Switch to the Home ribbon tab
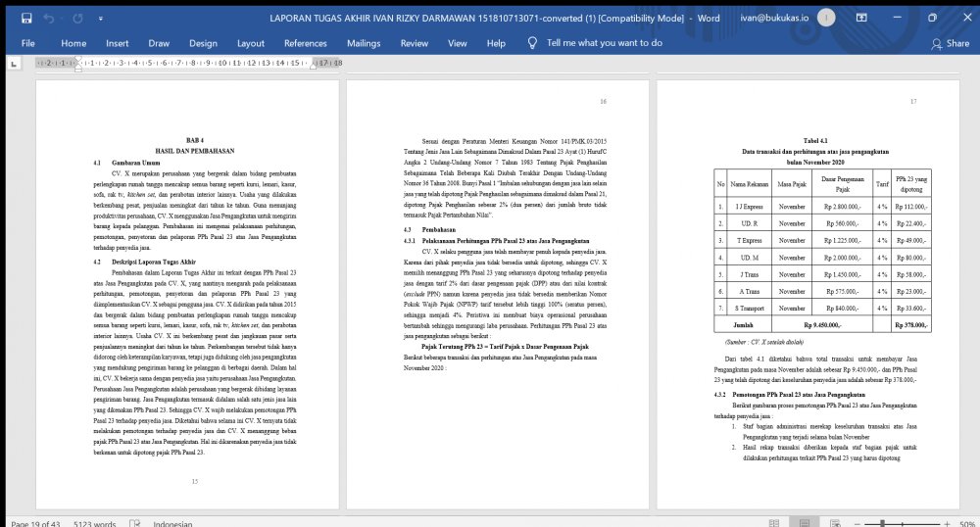The height and width of the screenshot is (527, 980). (73, 43)
